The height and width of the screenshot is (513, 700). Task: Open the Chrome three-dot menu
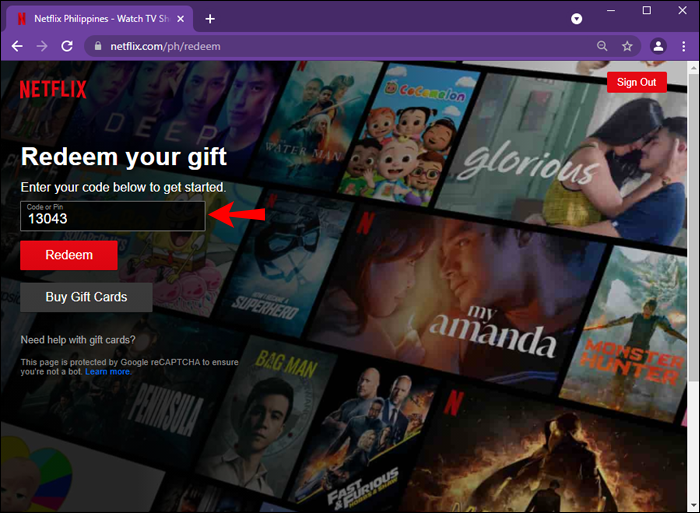pyautogui.click(x=683, y=46)
